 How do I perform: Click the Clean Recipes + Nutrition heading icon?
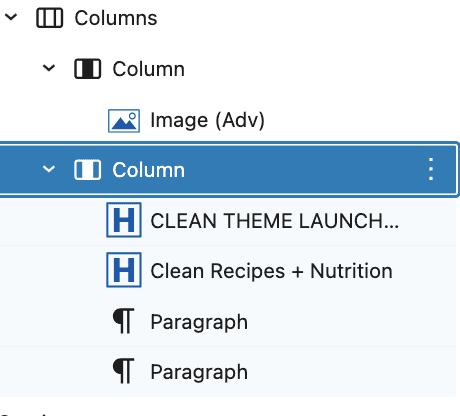[x=124, y=270]
